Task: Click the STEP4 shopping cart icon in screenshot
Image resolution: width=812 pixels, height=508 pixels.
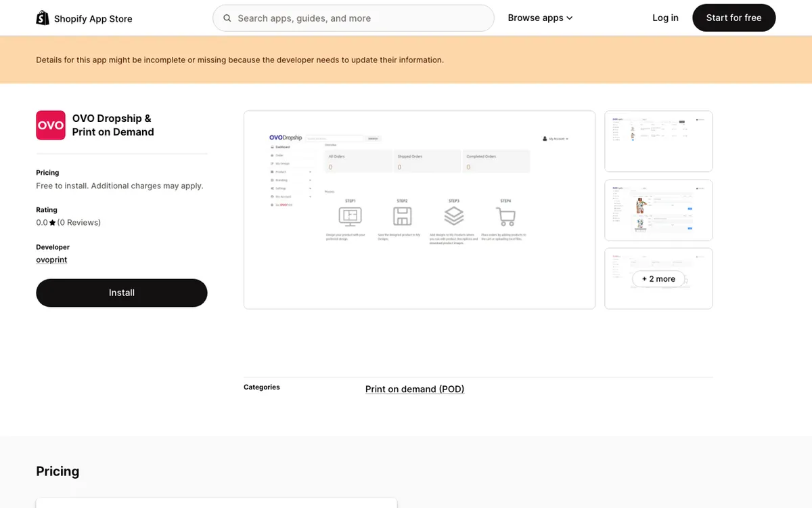Action: click(x=505, y=216)
